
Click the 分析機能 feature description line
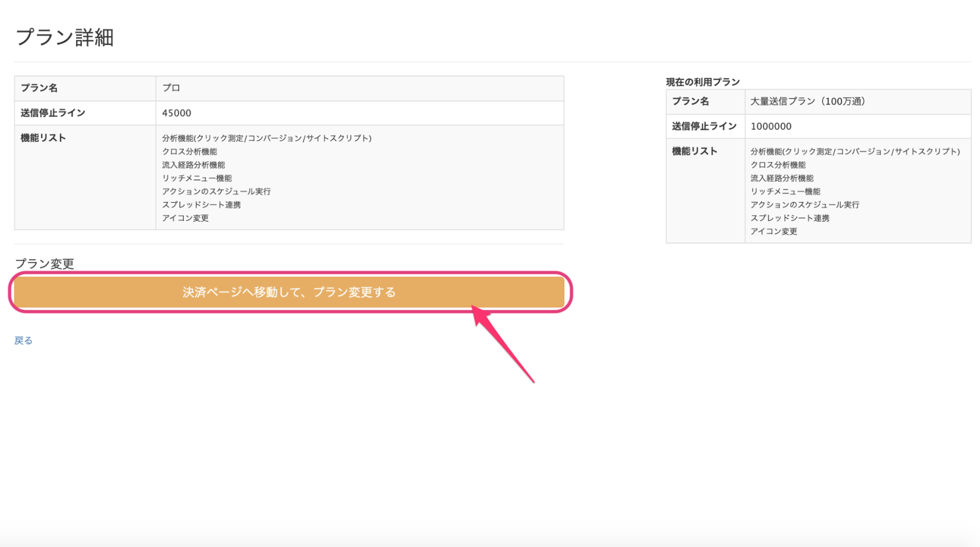267,138
